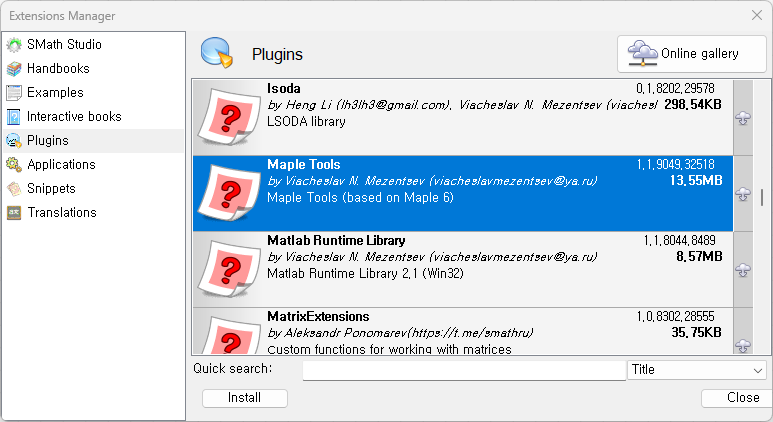Viewport: 773px width, 422px height.
Task: Switch to the Applications section
Action: click(61, 165)
